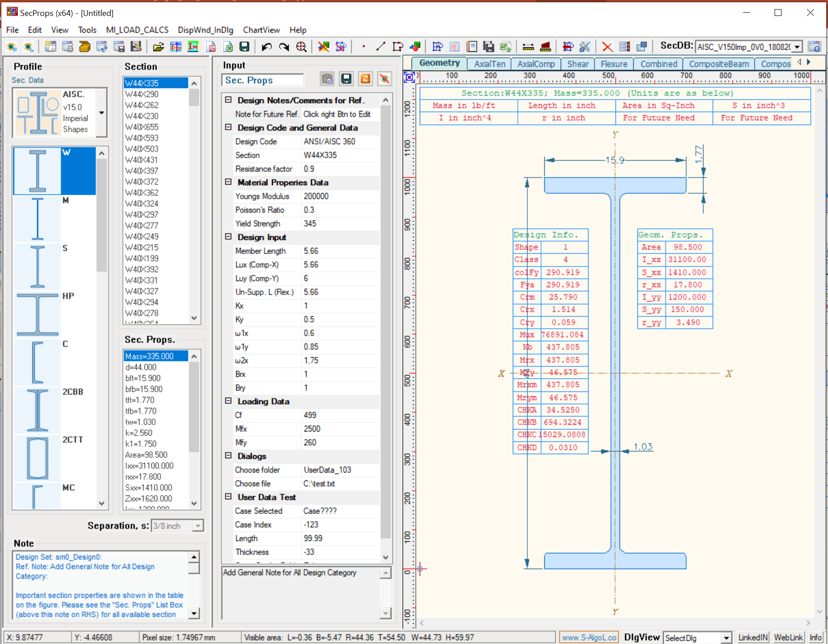Export to Excel using the toolbar icon
This screenshot has height=644, width=828.
[x=228, y=47]
